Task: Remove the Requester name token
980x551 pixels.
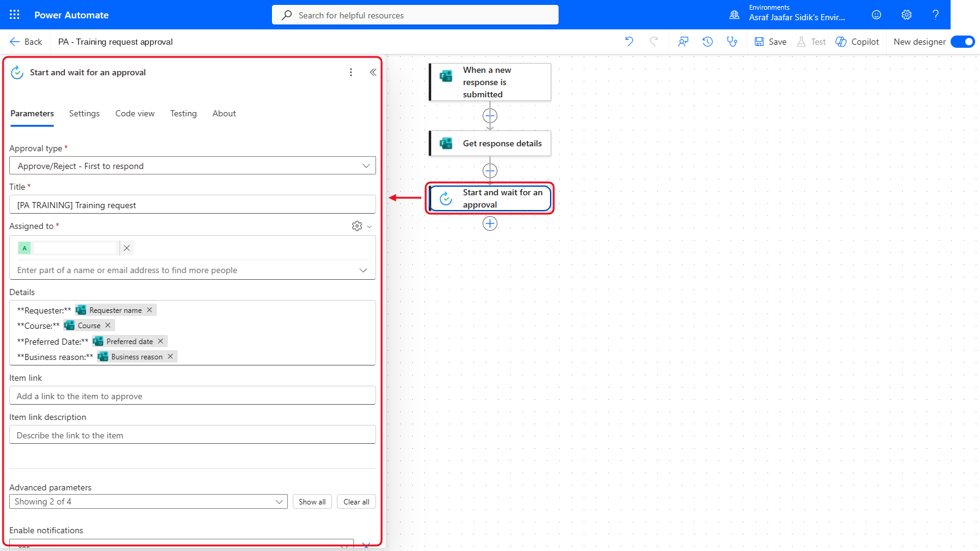Action: 149,310
